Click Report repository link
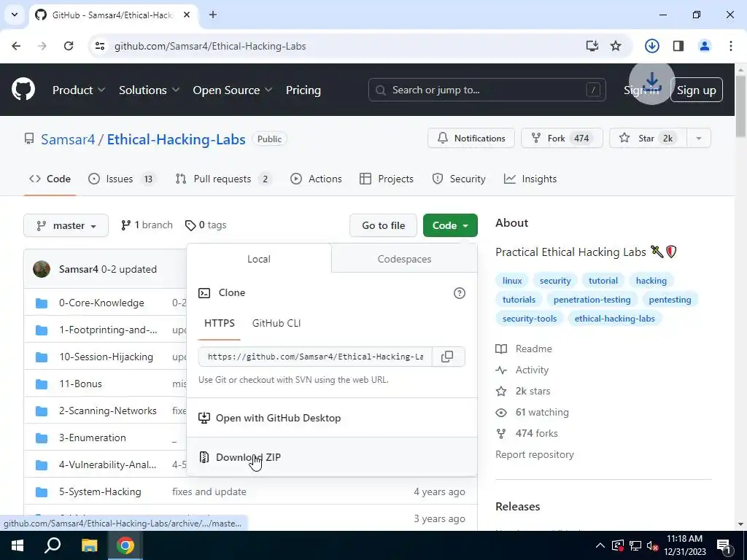Screen dimensions: 747x560 click(535, 454)
